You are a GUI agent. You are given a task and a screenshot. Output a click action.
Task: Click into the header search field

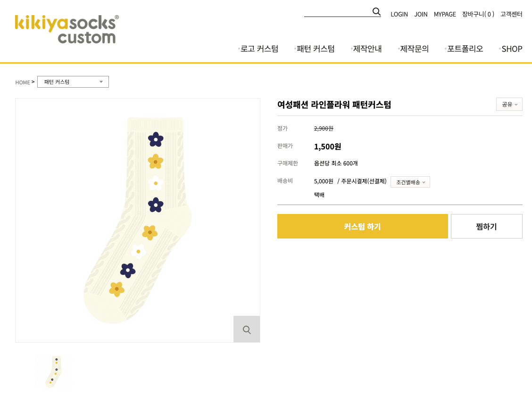338,12
